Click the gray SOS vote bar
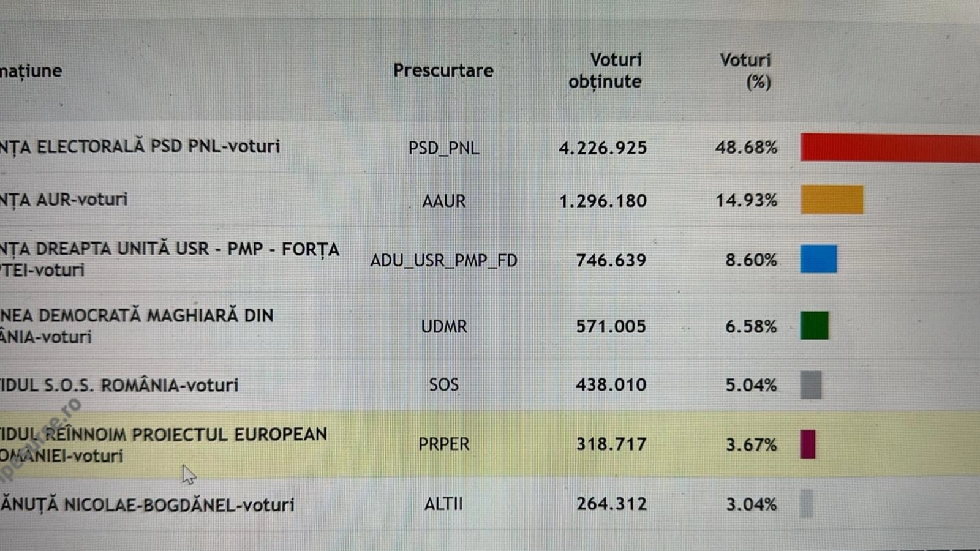Screen dimensions: 980x551 (x=811, y=385)
